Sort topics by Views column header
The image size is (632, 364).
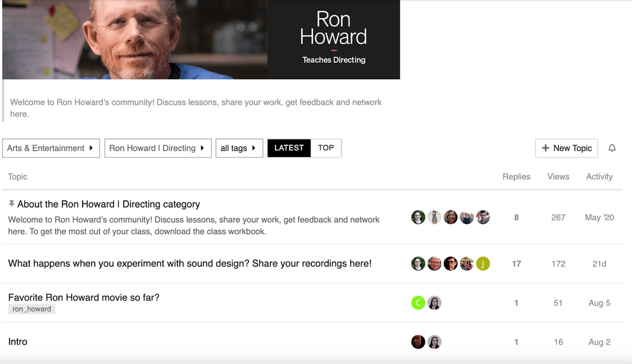click(558, 176)
